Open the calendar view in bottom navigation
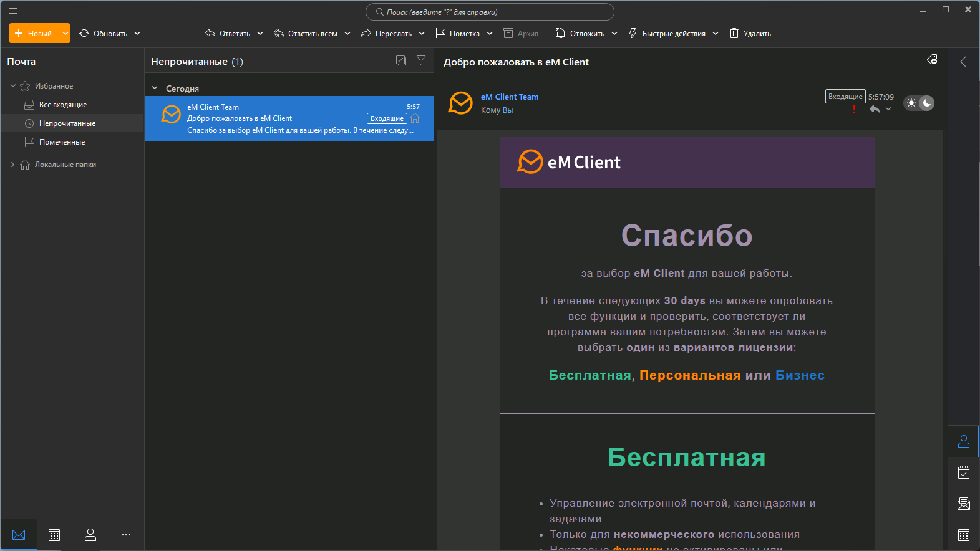Image resolution: width=980 pixels, height=551 pixels. [x=54, y=535]
